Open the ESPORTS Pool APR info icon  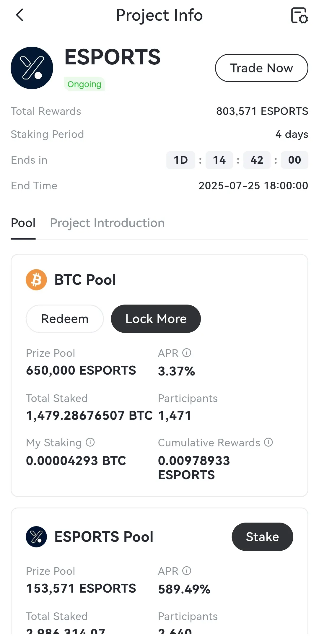click(x=187, y=571)
